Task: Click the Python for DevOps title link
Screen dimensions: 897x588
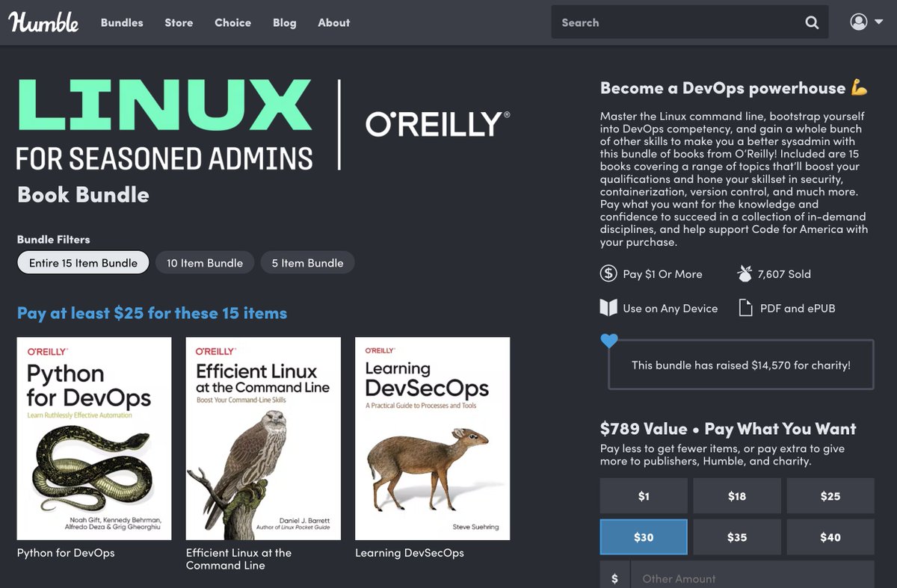Action: 66,553
